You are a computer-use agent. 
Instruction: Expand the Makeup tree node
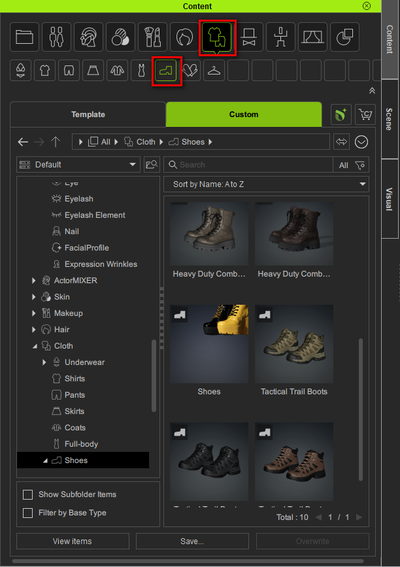coord(33,313)
